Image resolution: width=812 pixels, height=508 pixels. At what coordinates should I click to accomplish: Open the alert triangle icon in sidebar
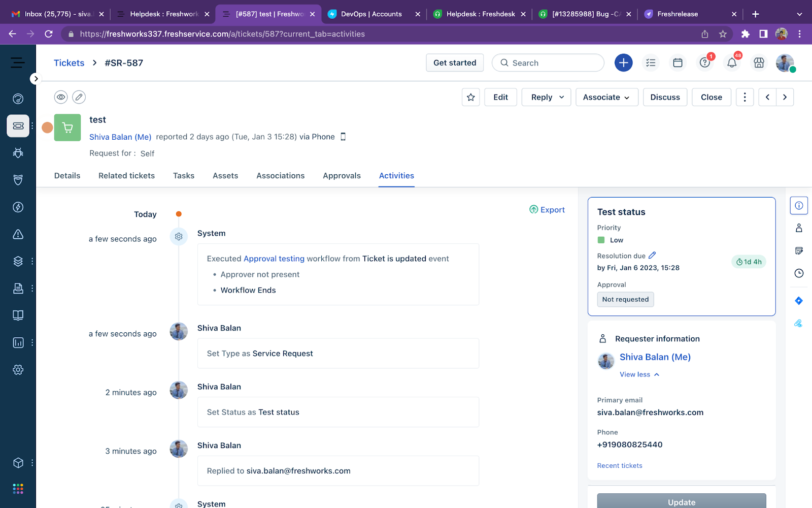click(x=18, y=234)
